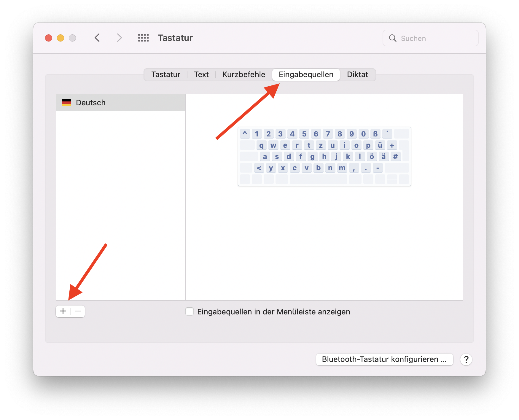Select the Eingabequellen tab
This screenshot has width=519, height=420.
click(x=306, y=74)
